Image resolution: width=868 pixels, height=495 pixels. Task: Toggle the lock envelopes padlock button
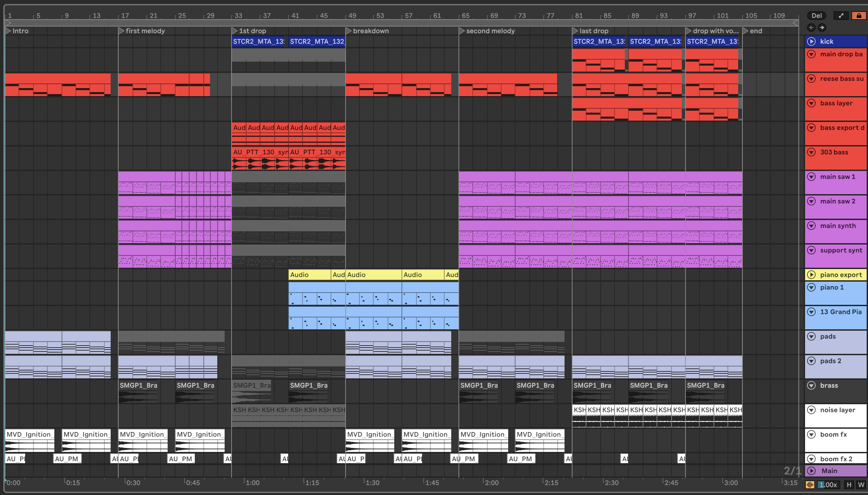[859, 16]
